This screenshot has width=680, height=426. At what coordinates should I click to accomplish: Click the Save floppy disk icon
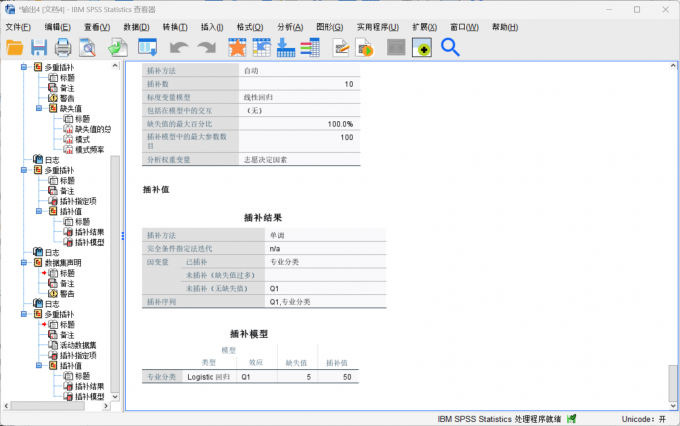point(39,47)
